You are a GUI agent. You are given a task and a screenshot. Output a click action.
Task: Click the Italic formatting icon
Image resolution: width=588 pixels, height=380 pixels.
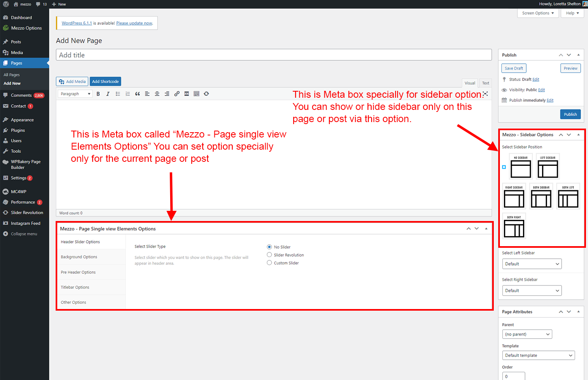[x=108, y=94]
